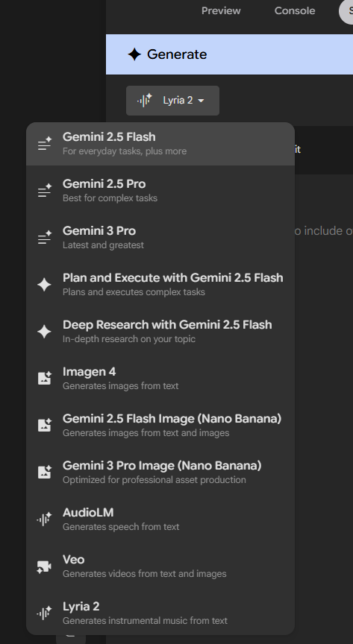Click 'Generates videos from text and images' text
353x644 pixels.
click(x=145, y=573)
